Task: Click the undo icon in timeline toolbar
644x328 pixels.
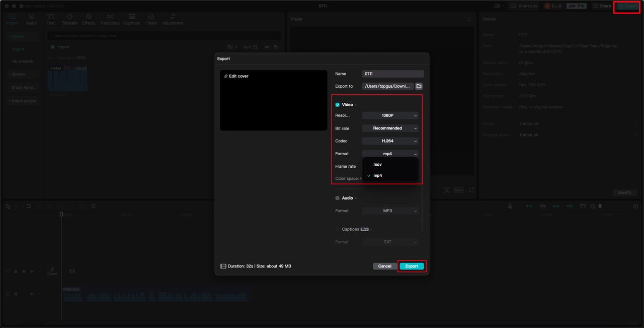Action: click(29, 206)
